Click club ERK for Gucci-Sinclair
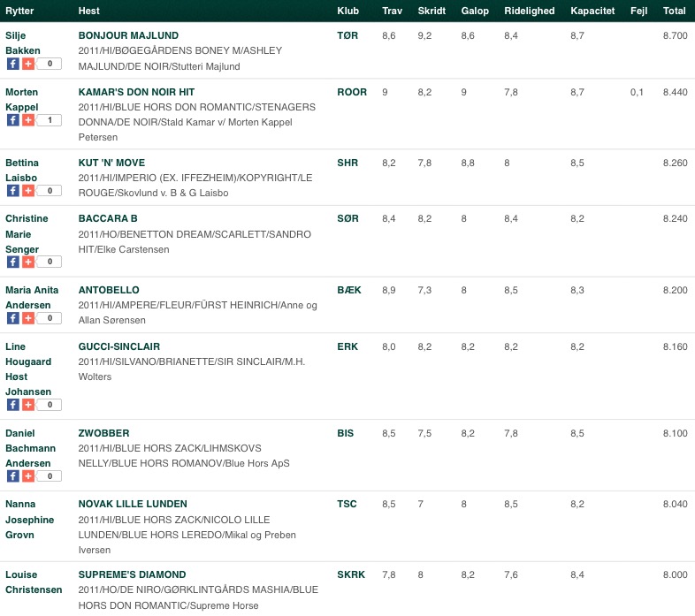 pos(347,346)
